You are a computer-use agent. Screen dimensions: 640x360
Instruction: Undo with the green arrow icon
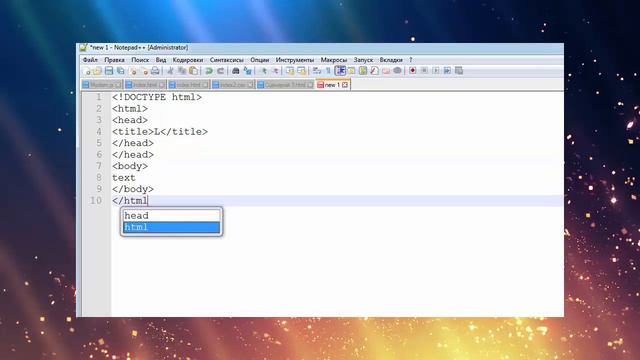click(x=209, y=71)
